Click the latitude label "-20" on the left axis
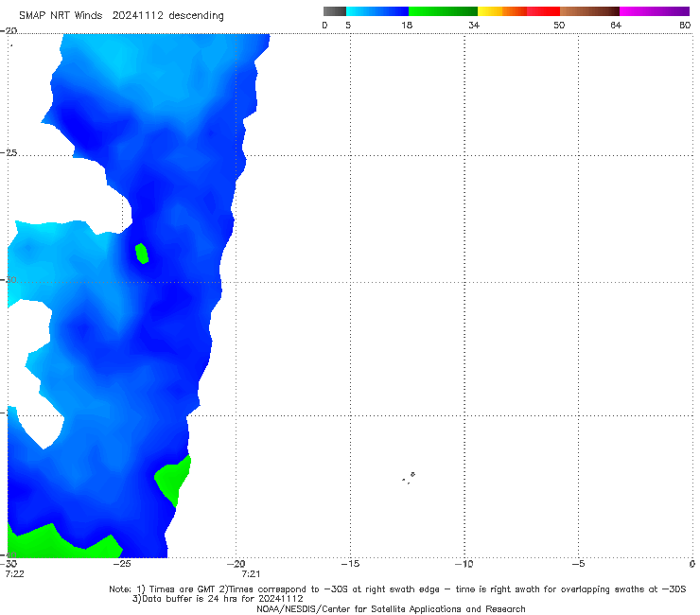The width and height of the screenshot is (700, 615). (x=9, y=31)
